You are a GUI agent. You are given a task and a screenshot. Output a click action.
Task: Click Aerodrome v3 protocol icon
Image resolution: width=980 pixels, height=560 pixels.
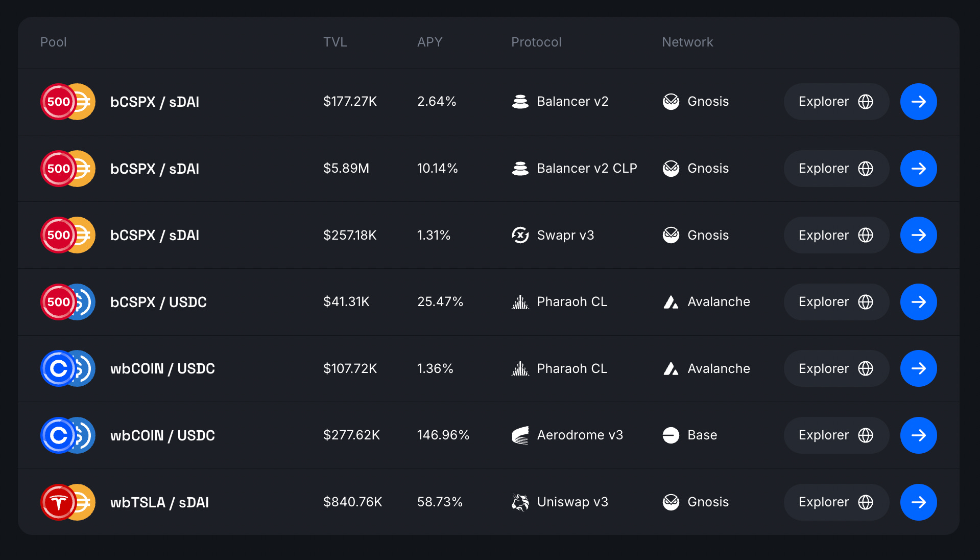[520, 435]
